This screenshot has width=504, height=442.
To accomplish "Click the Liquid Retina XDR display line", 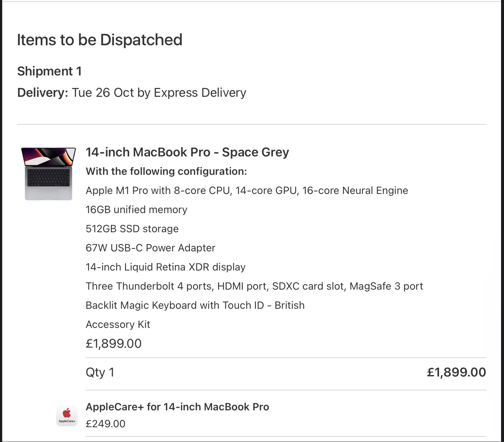I will point(165,267).
